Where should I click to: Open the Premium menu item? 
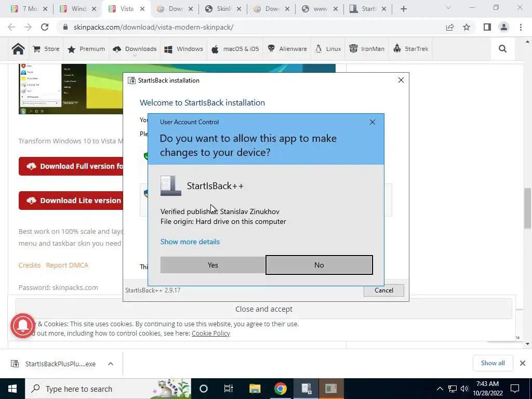click(86, 49)
